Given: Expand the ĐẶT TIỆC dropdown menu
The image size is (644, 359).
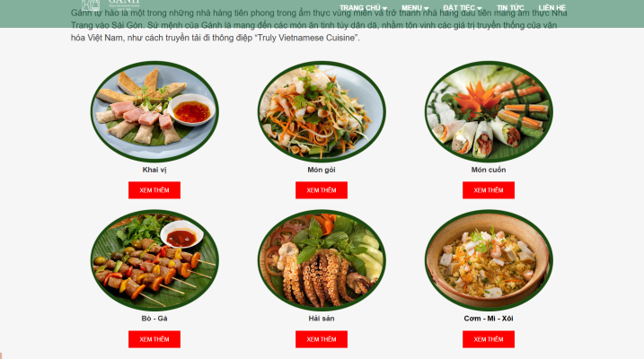Looking at the screenshot, I should point(462,8).
